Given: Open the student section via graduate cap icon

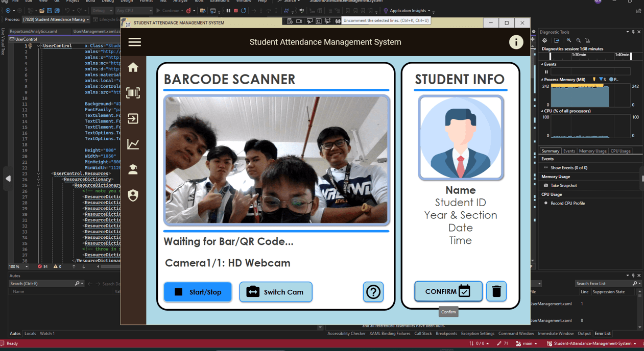Looking at the screenshot, I should (133, 169).
